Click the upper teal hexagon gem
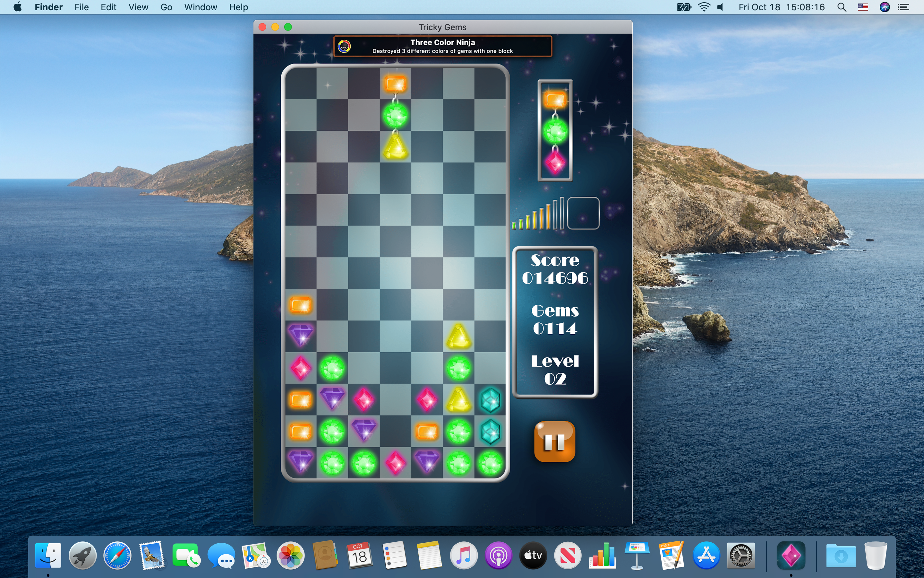This screenshot has width=924, height=578. click(490, 400)
